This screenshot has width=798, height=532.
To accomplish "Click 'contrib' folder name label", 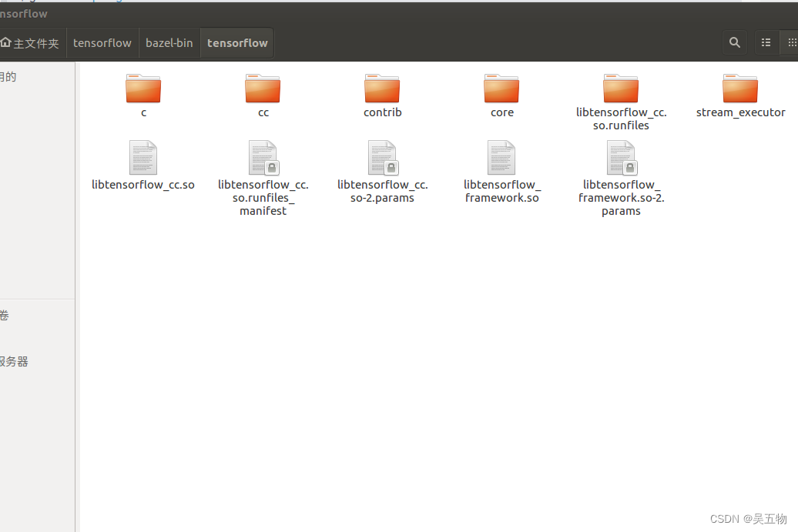I will coord(383,112).
